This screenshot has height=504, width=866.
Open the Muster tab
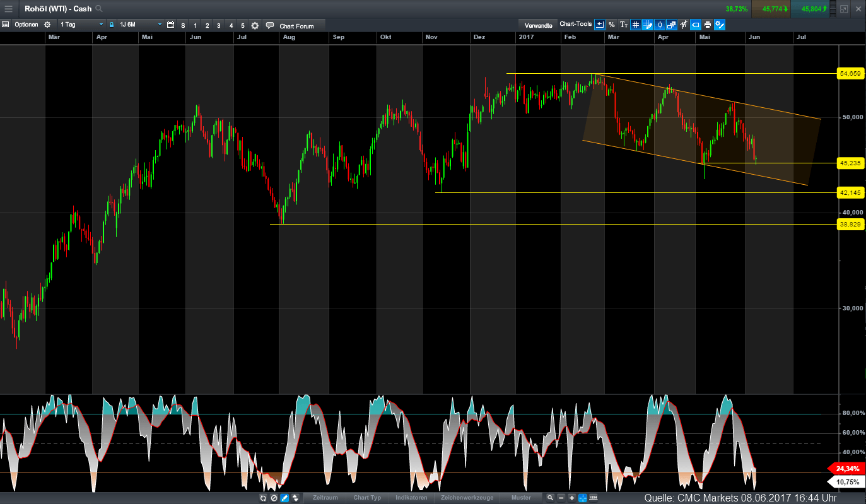(x=521, y=498)
